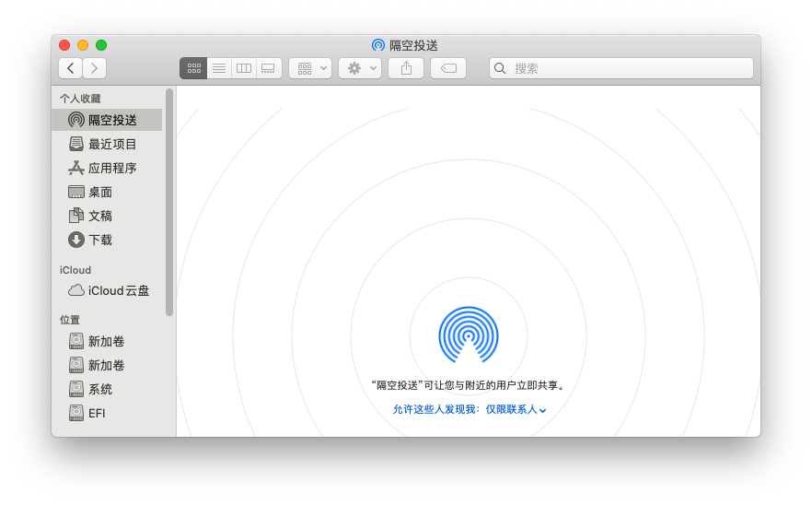Open 文稿 in the sidebar
This screenshot has height=505, width=812.
(x=107, y=216)
